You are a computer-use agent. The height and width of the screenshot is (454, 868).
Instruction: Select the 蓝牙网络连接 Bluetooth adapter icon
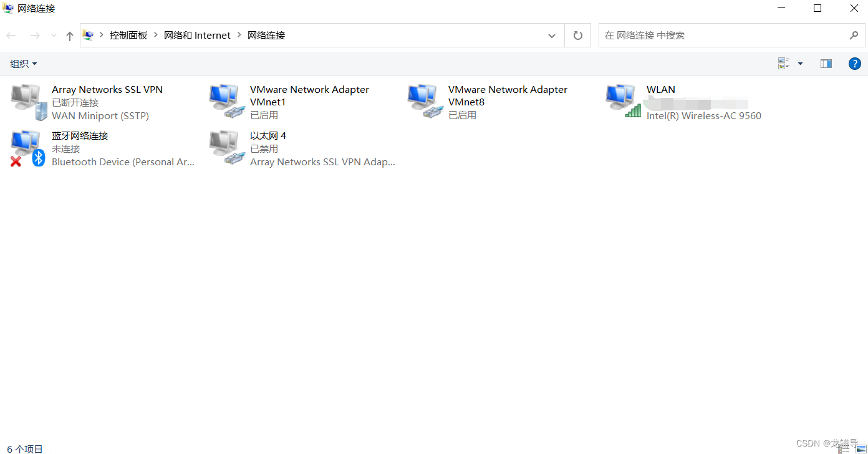[x=28, y=148]
